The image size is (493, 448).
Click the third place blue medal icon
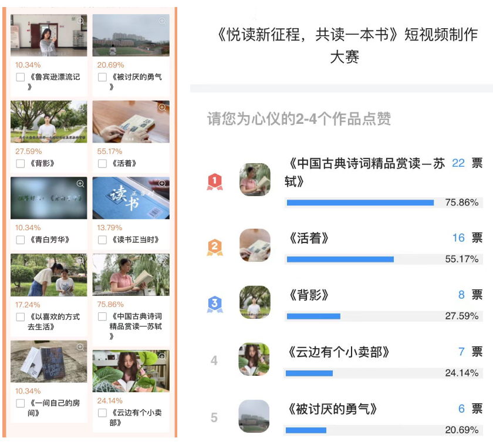tap(215, 304)
